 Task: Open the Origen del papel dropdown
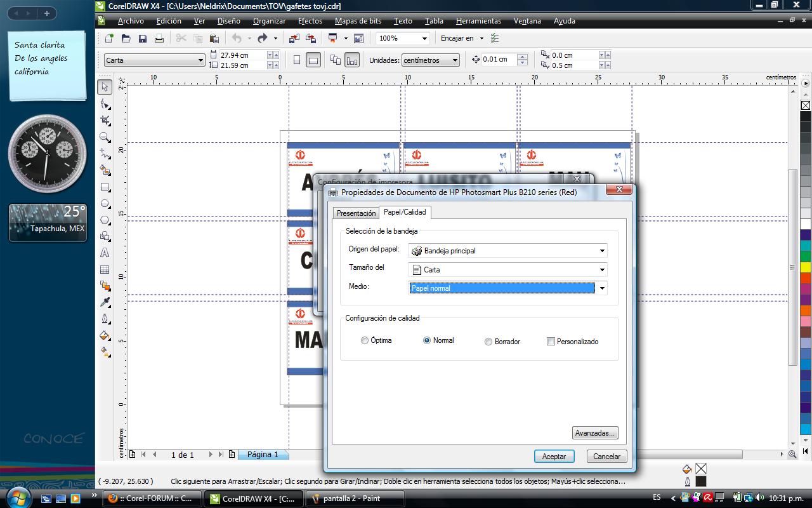point(507,251)
